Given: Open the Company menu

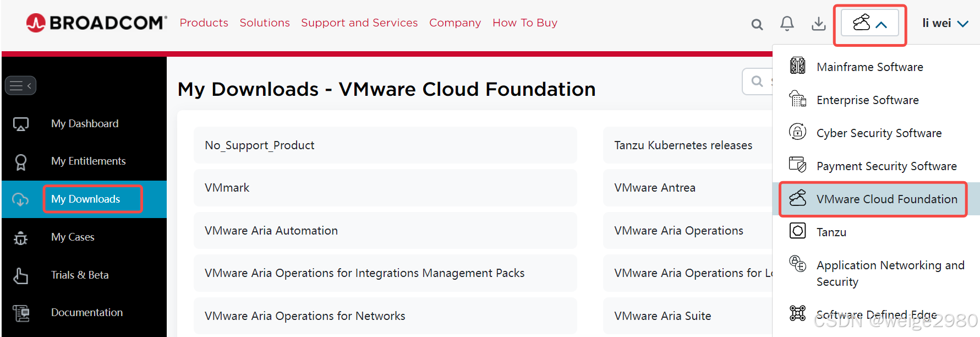Looking at the screenshot, I should pyautogui.click(x=455, y=23).
